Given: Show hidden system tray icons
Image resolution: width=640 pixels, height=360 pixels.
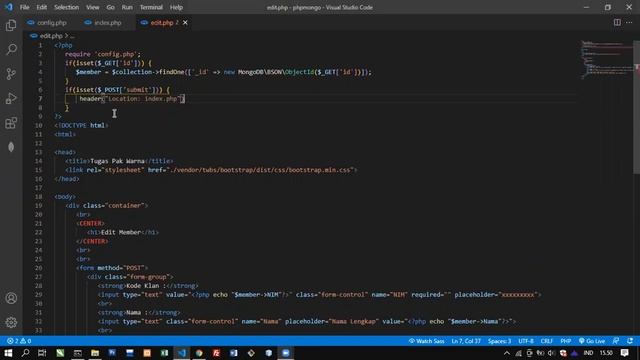Looking at the screenshot, I should (507, 353).
